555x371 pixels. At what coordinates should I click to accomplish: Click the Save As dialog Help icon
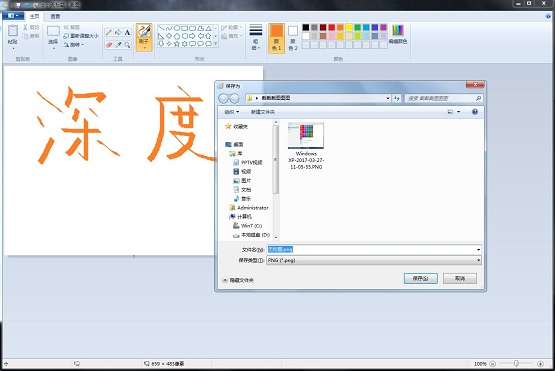[x=475, y=112]
